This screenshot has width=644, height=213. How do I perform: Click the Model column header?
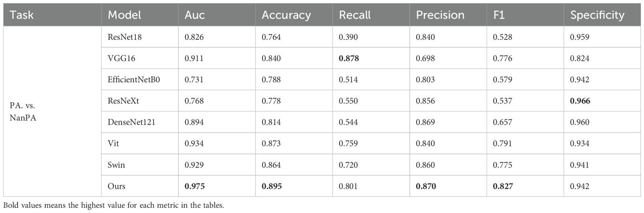tap(124, 15)
